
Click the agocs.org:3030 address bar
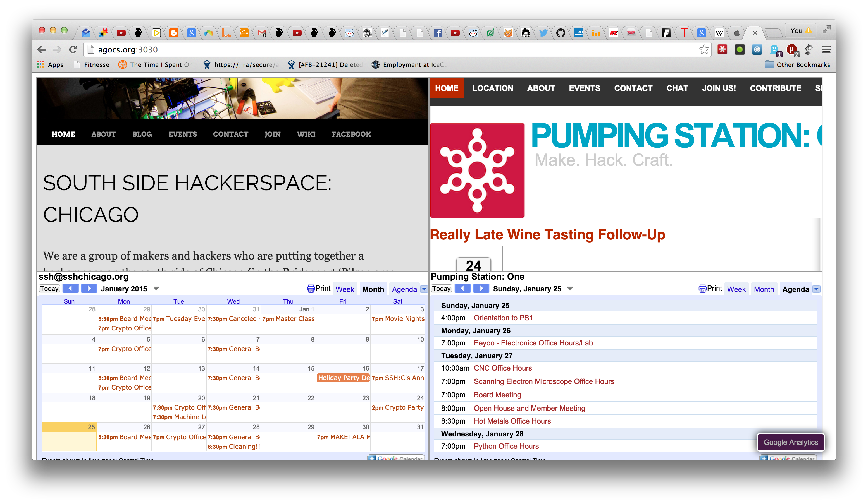[x=379, y=50]
